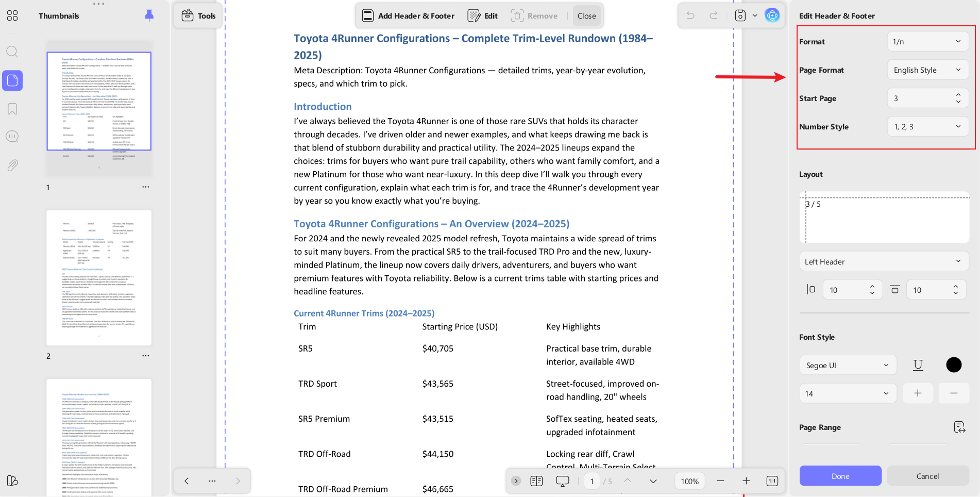Viewport: 980px width, 497px height.
Task: Select the page 2 thumbnail
Action: pyautogui.click(x=99, y=277)
